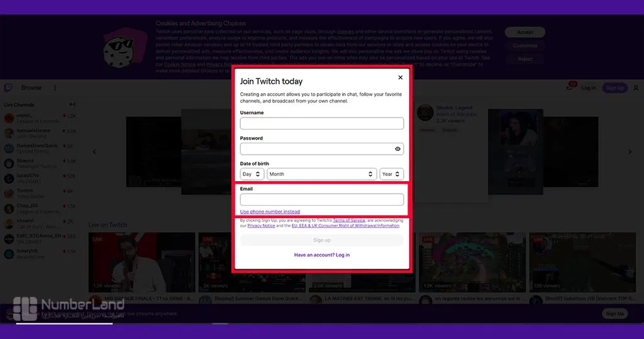644x339 pixels.
Task: Open the three-dot more menu
Action: (x=55, y=88)
